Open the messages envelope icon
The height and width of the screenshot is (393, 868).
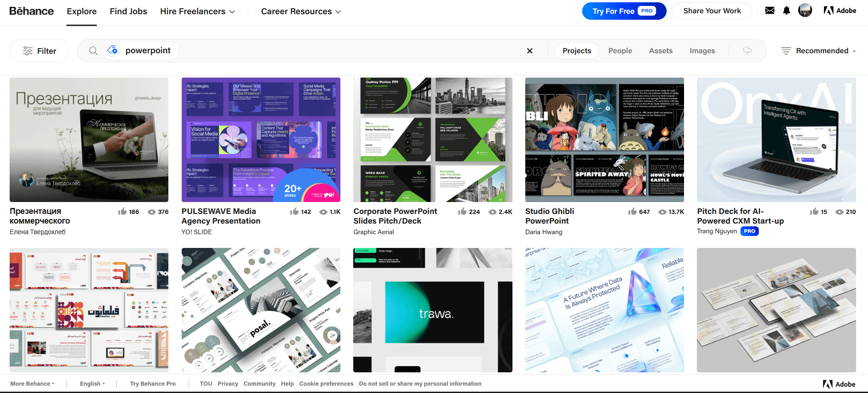[770, 11]
